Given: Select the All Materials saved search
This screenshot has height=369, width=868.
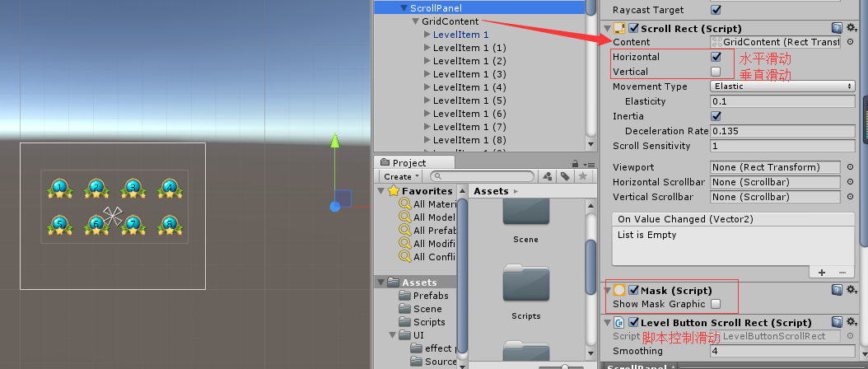Looking at the screenshot, I should pos(427,204).
